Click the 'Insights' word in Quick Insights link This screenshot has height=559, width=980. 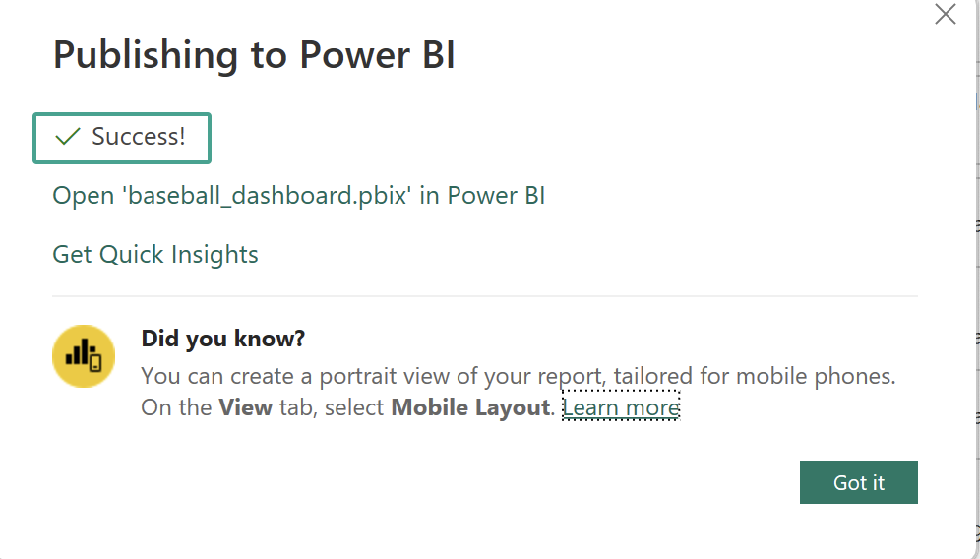pyautogui.click(x=214, y=255)
